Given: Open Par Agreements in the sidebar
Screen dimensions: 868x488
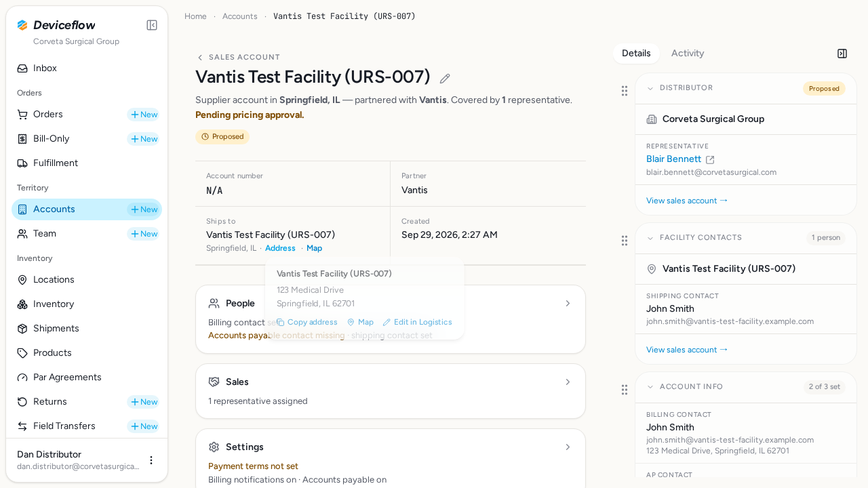Looking at the screenshot, I should (87, 378).
